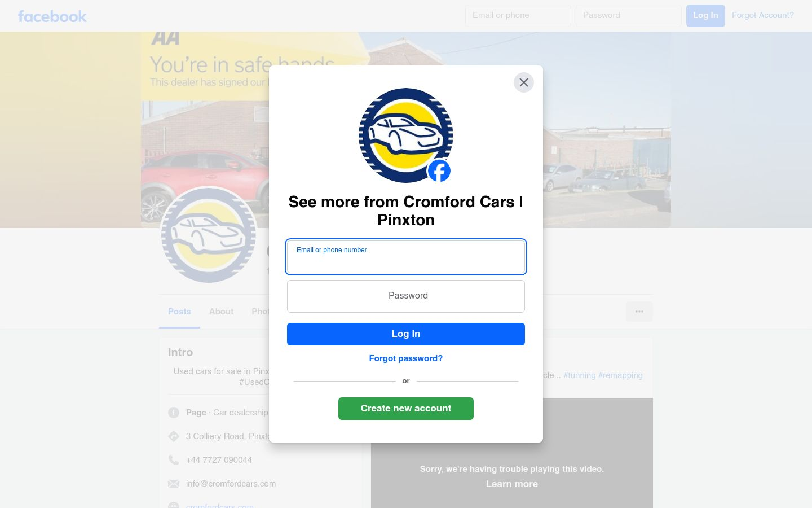Click the phone icon beside +44 7727 090044
The width and height of the screenshot is (812, 508).
coord(174,460)
